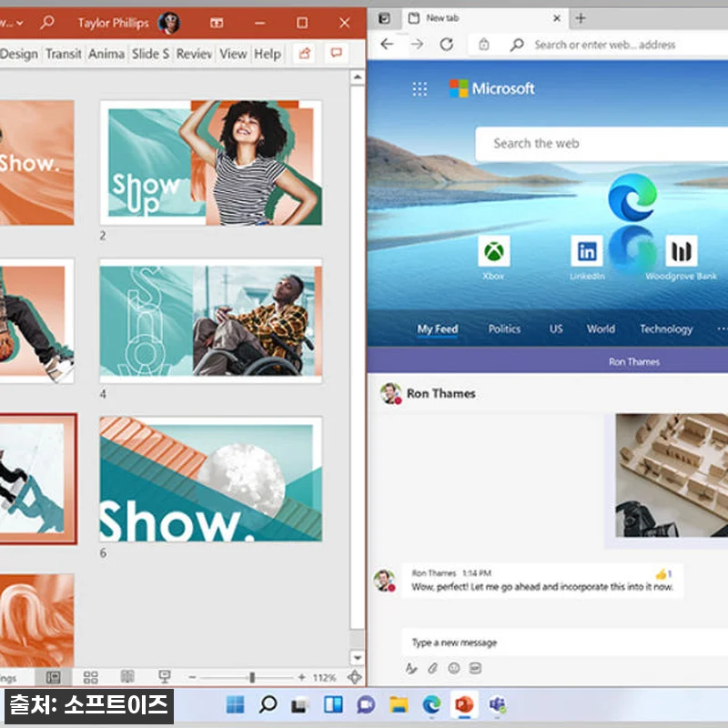The height and width of the screenshot is (728, 728).
Task: Open the View ribbon tab
Action: coord(233,54)
